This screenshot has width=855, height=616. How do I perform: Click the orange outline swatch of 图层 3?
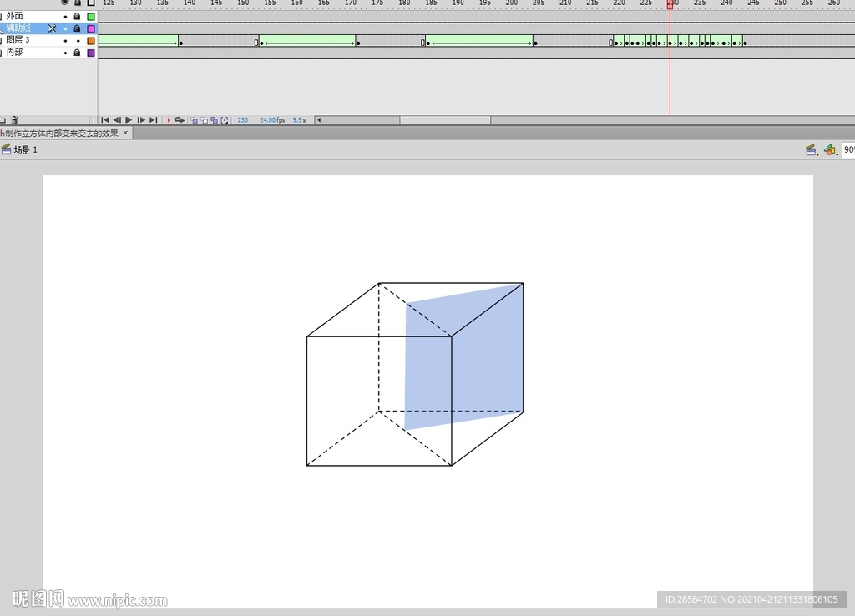coord(91,40)
